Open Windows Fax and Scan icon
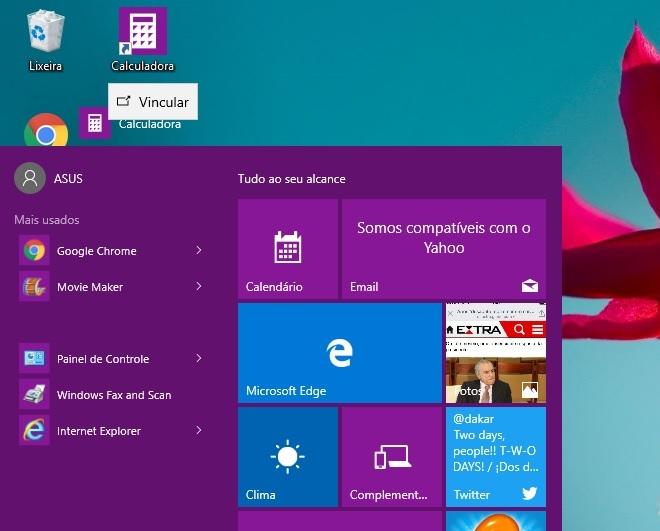 (x=34, y=395)
